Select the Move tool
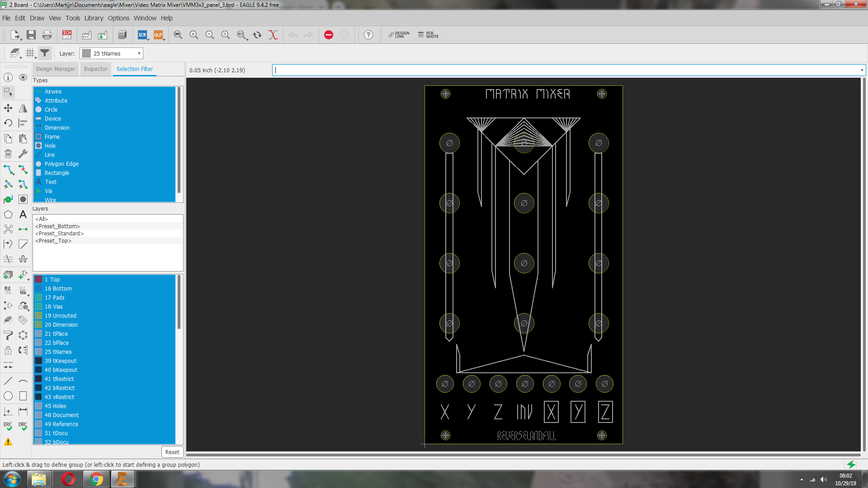The width and height of the screenshot is (868, 488). 8,108
